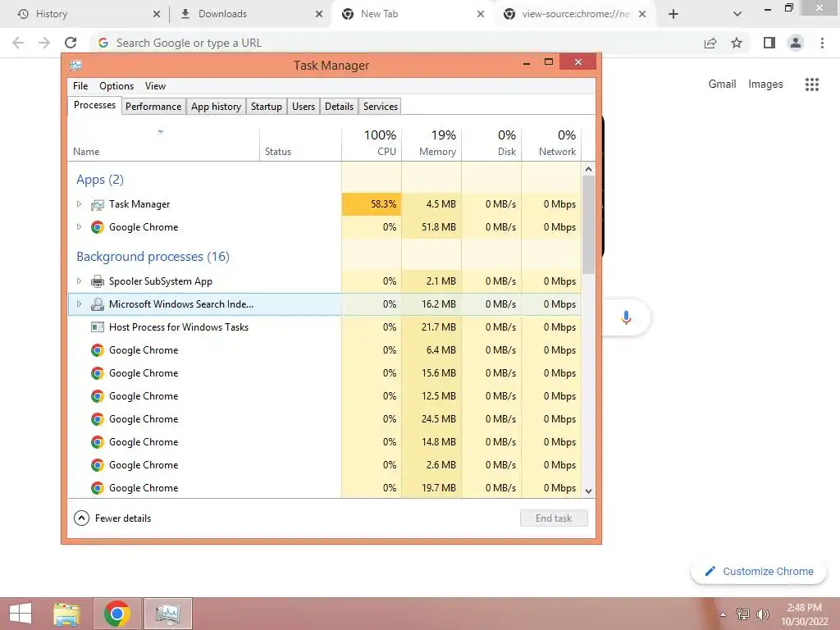
Task: Switch to the Services tab
Action: (x=381, y=107)
